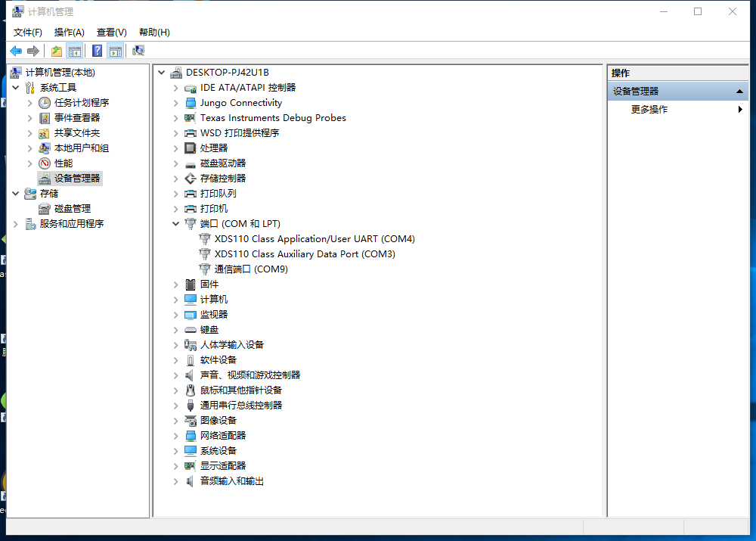This screenshot has width=756, height=541.
Task: Click the scan for hardware changes icon
Action: click(x=138, y=51)
